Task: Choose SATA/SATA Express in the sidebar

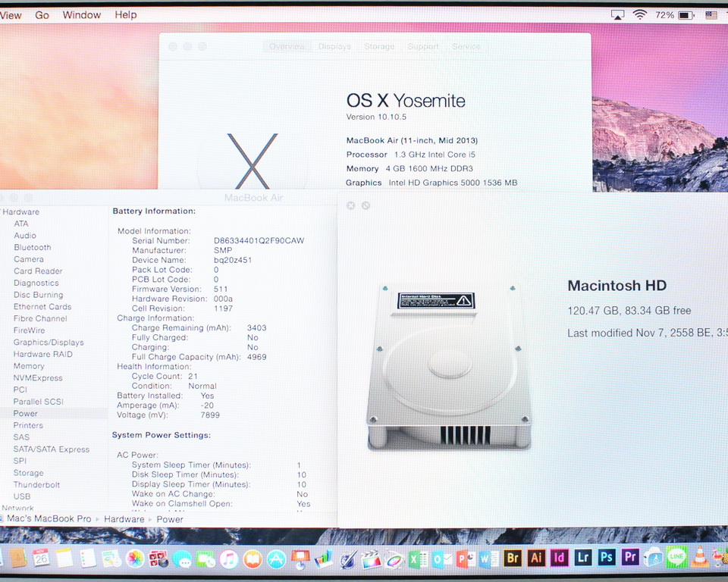Action: pyautogui.click(x=52, y=449)
